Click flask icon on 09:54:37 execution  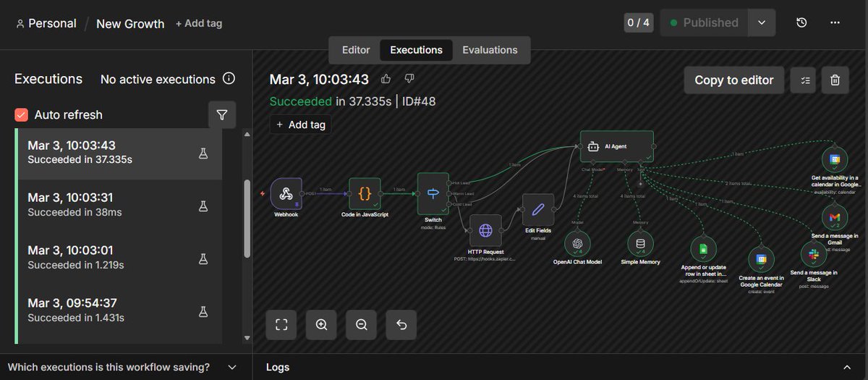(x=203, y=311)
